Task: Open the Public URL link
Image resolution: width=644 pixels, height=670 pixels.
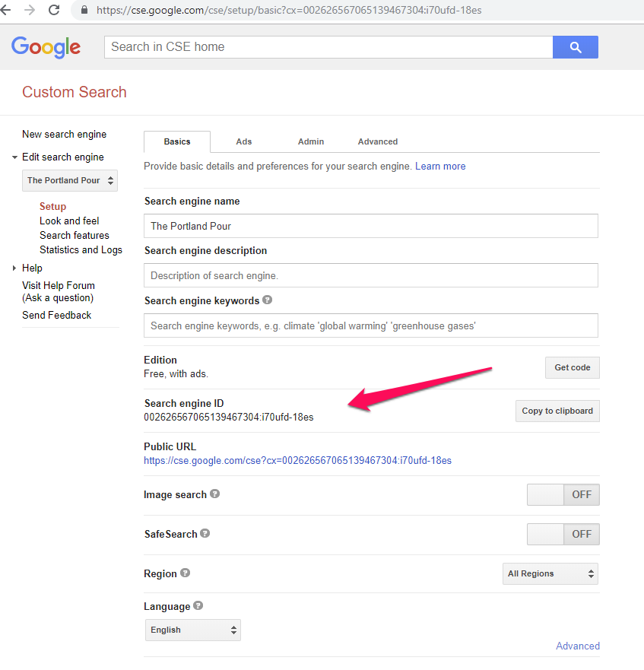Action: pyautogui.click(x=297, y=461)
